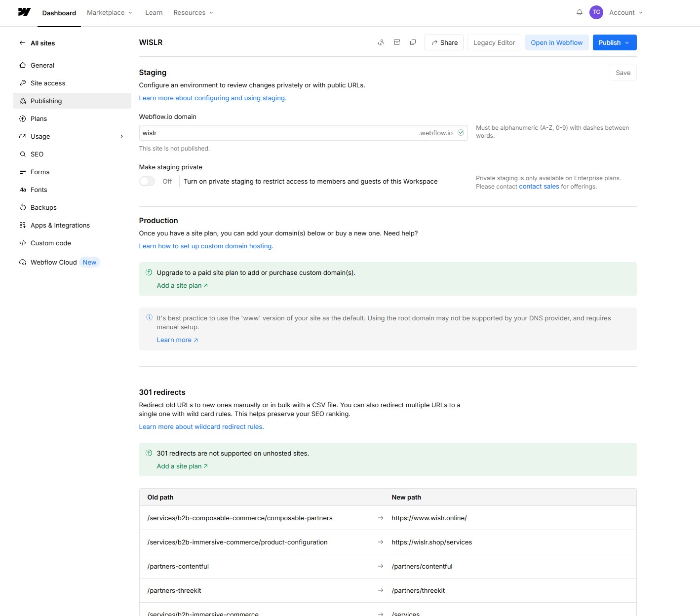The image size is (700, 616).
Task: Open notifications via the bell icon
Action: coord(579,12)
